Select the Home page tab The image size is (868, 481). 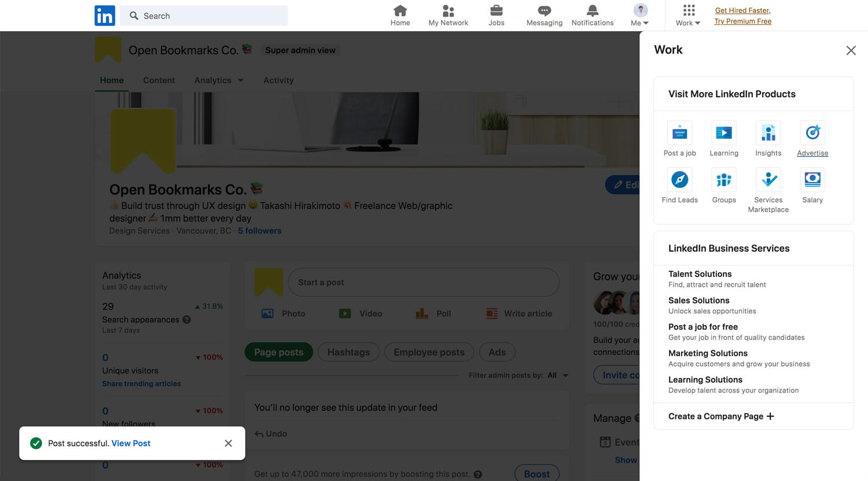(x=112, y=80)
